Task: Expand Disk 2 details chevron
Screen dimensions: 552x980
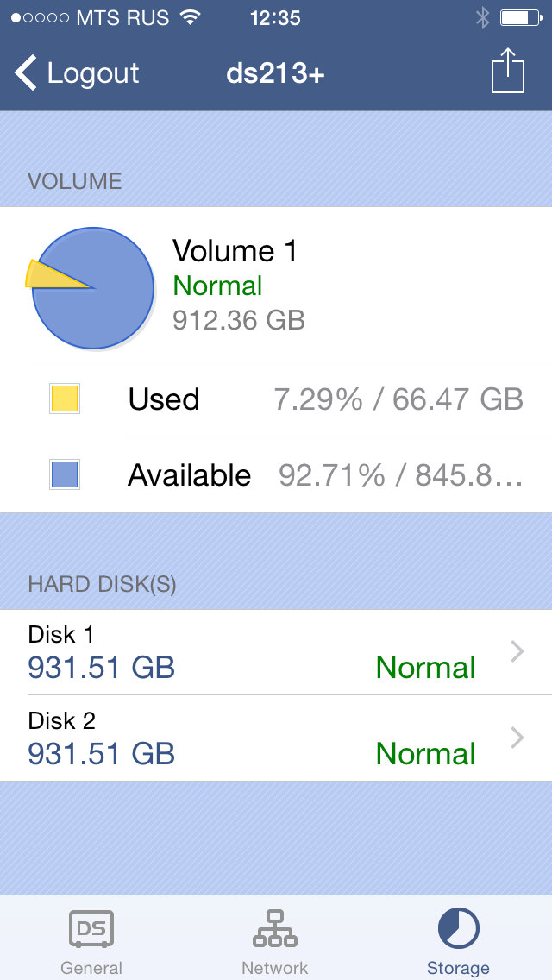Action: (x=517, y=738)
